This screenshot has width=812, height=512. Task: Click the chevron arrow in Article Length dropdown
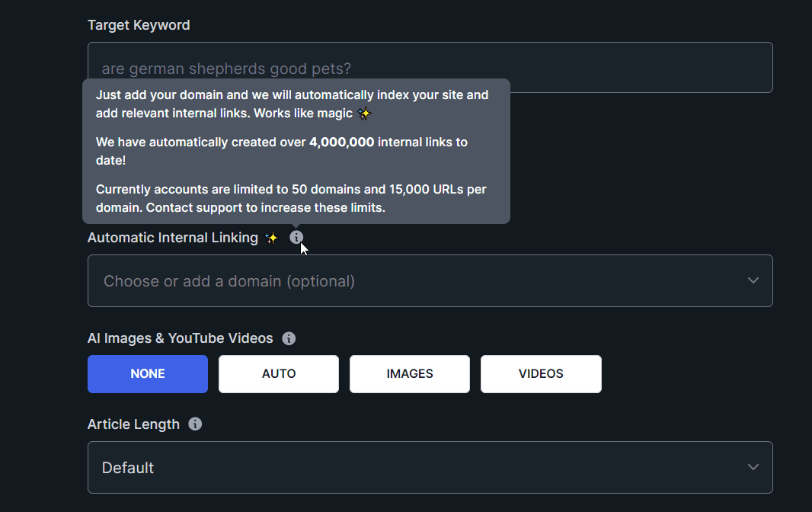pos(753,467)
